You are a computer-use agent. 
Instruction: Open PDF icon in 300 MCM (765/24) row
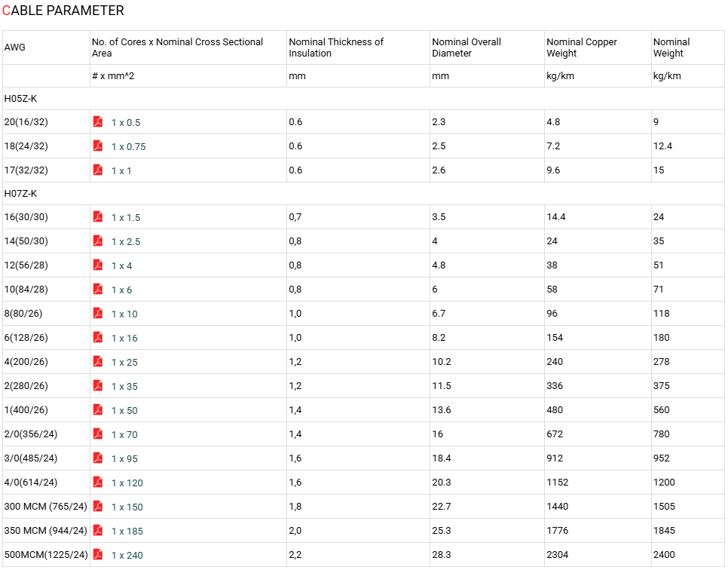tap(98, 507)
